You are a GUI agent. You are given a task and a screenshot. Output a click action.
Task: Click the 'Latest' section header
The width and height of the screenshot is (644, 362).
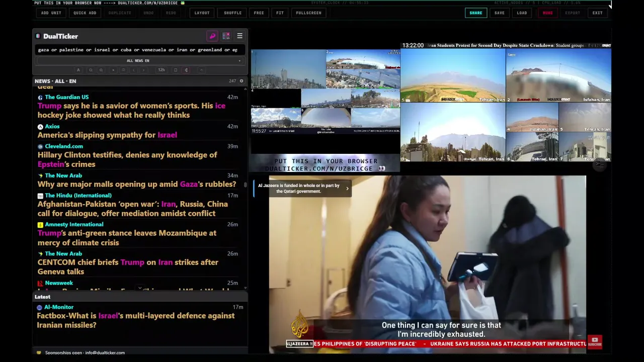[x=42, y=297]
